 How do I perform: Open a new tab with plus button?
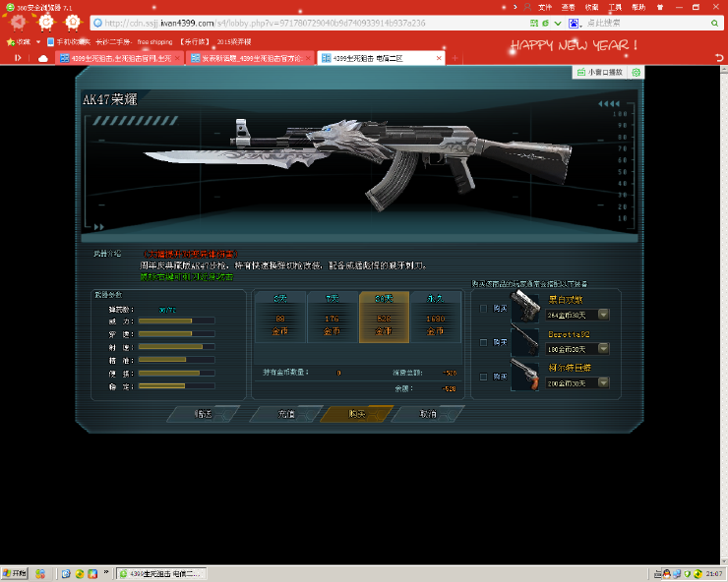(x=455, y=58)
